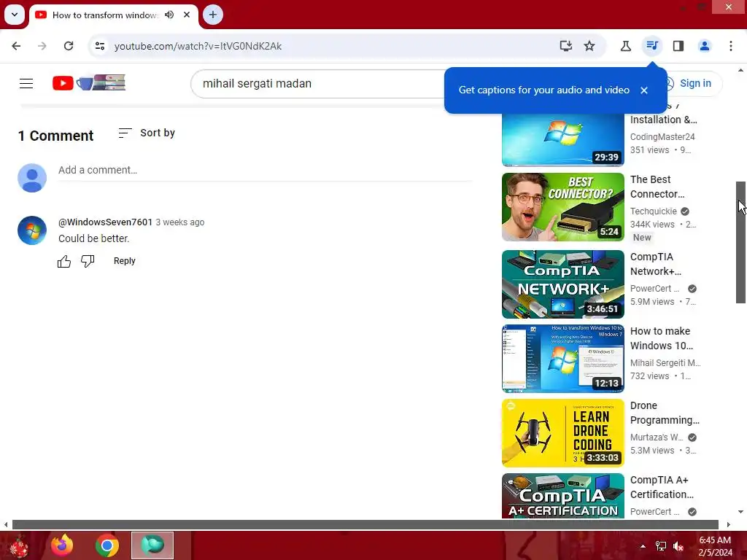
Task: Open YouTube hamburger guide menu
Action: [26, 83]
